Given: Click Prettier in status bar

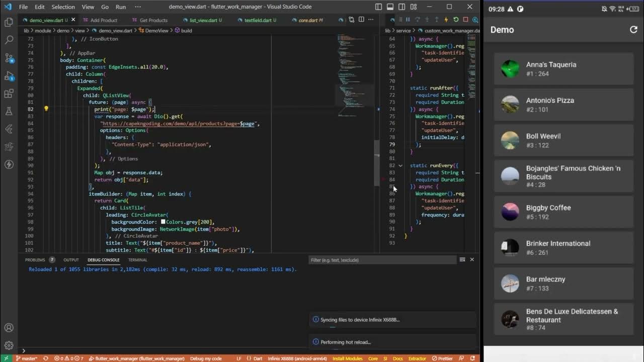Looking at the screenshot, I should (441, 358).
